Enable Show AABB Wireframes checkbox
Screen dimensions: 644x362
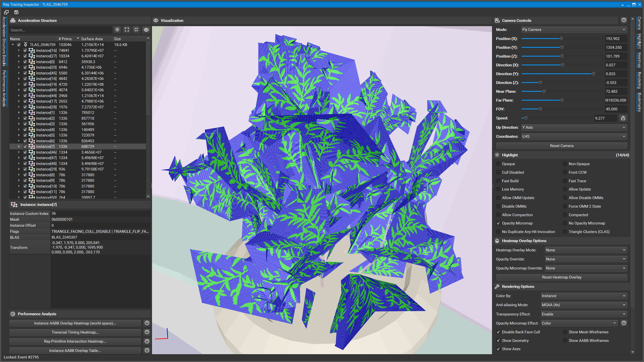pyautogui.click(x=565, y=341)
